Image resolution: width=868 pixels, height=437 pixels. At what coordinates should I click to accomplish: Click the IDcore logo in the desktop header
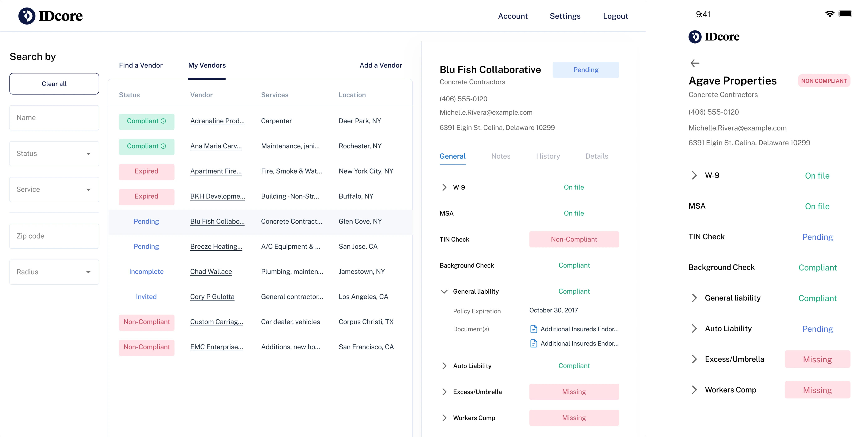[x=50, y=16]
